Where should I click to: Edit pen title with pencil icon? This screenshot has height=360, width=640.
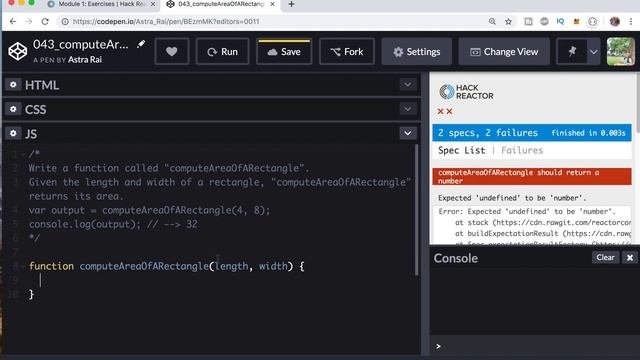[x=141, y=44]
